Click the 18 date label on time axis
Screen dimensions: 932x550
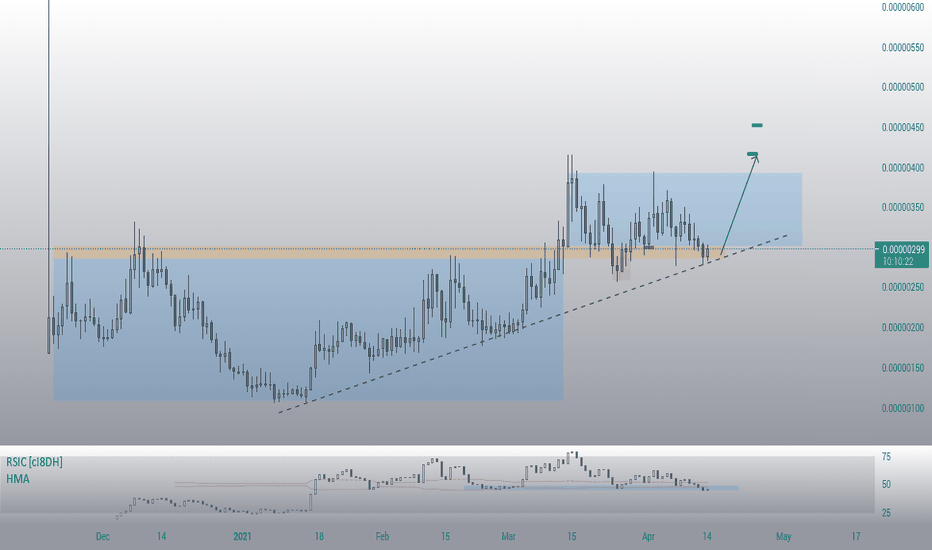[319, 536]
